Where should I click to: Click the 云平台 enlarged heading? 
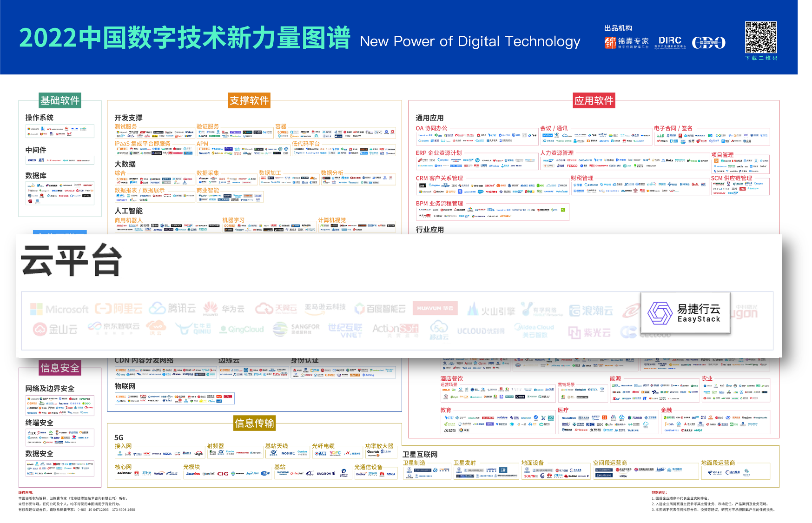pos(72,260)
